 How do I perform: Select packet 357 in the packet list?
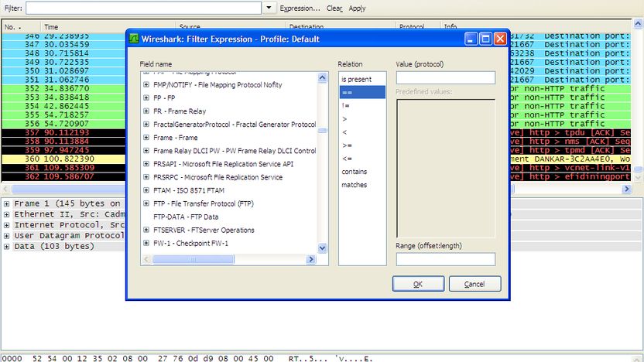point(63,132)
